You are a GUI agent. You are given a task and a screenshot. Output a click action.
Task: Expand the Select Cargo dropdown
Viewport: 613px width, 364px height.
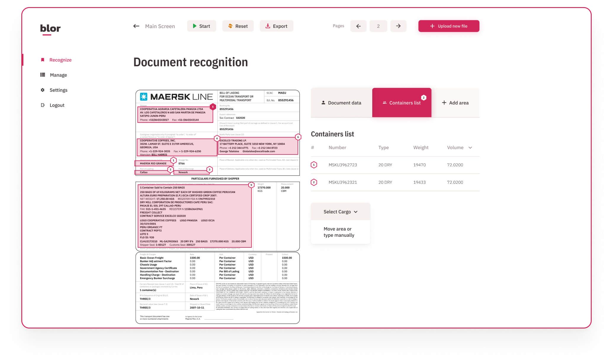point(341,212)
